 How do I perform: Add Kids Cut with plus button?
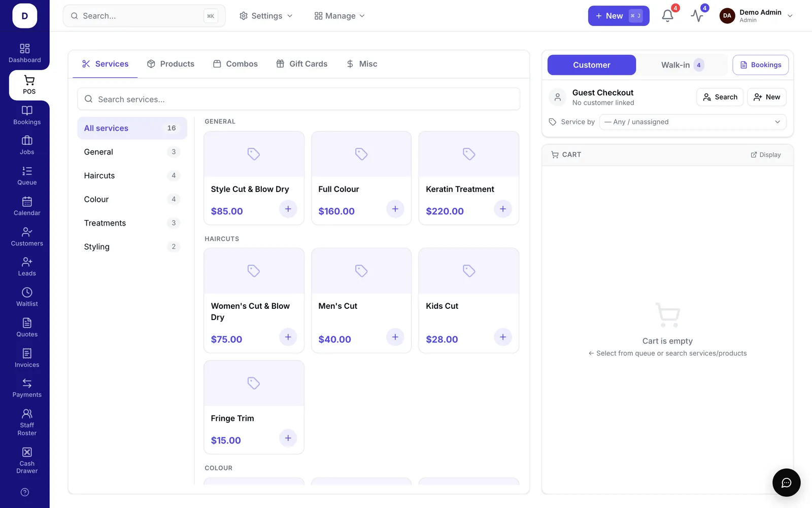503,337
